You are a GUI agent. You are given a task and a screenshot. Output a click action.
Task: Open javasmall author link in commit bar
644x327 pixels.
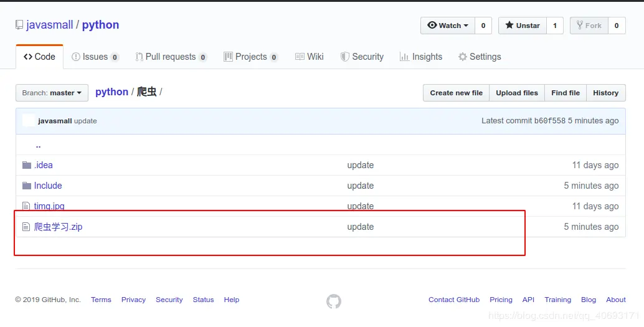[x=55, y=121]
